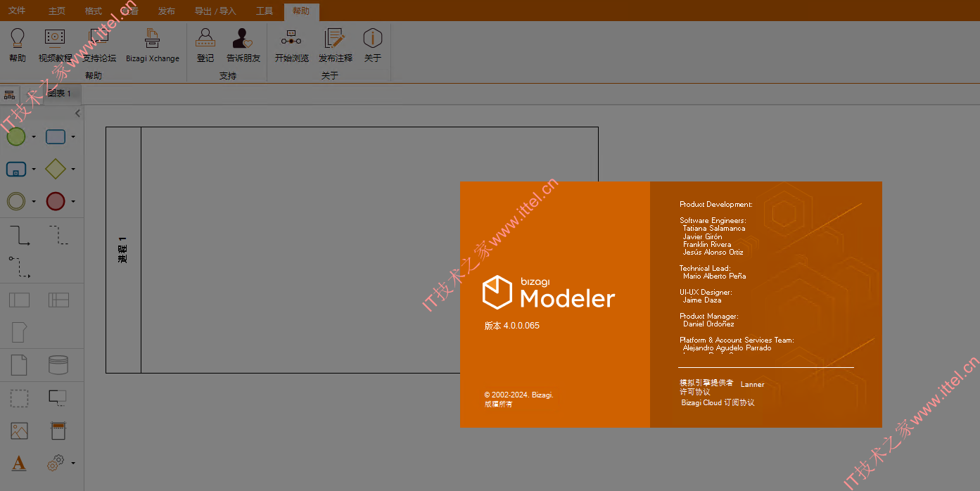Select the formatted text A tool

19,463
